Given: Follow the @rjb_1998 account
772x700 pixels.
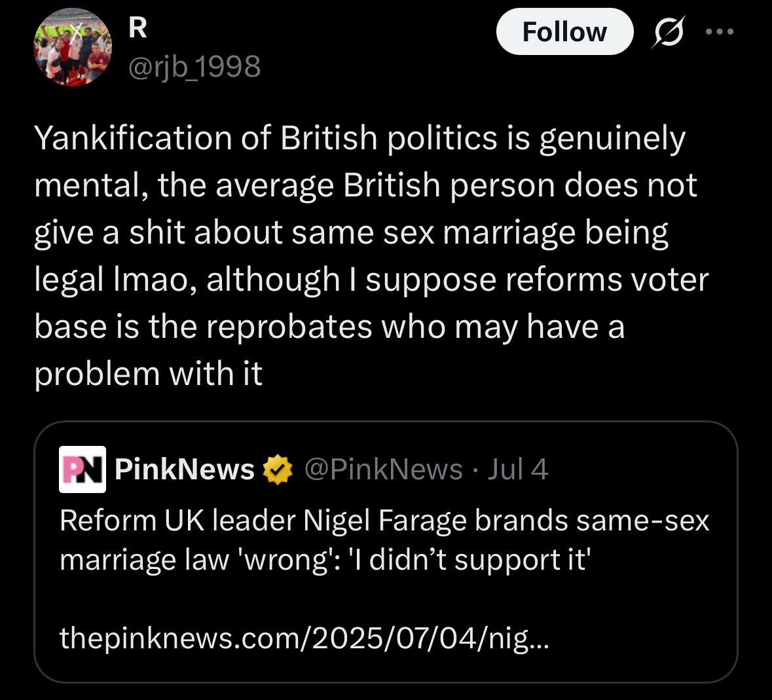Looking at the screenshot, I should point(564,31).
